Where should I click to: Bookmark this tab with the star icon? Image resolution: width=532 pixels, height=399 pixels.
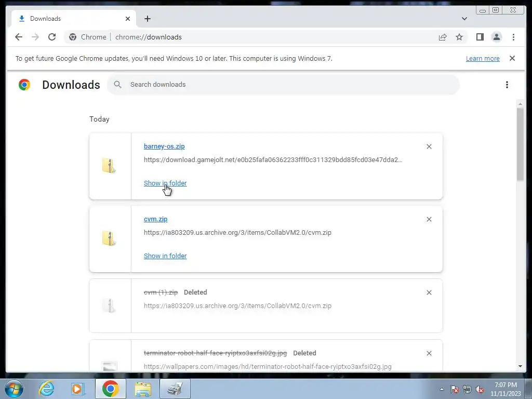[459, 37]
